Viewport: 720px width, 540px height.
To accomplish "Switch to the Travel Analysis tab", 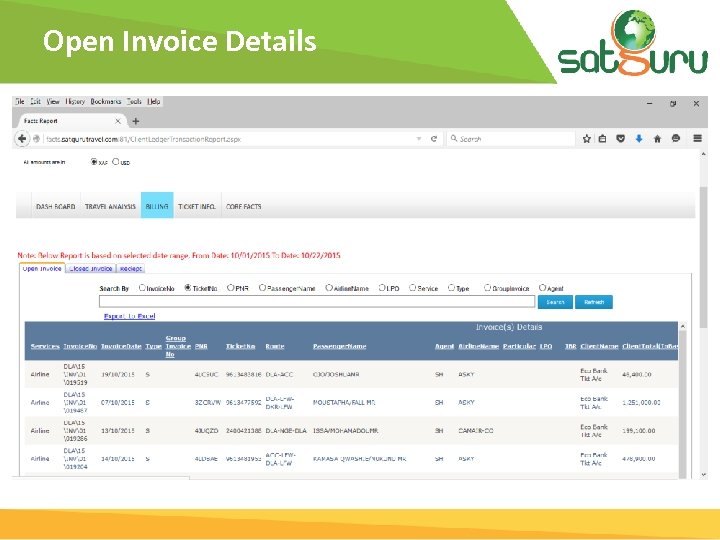I will tap(110, 207).
